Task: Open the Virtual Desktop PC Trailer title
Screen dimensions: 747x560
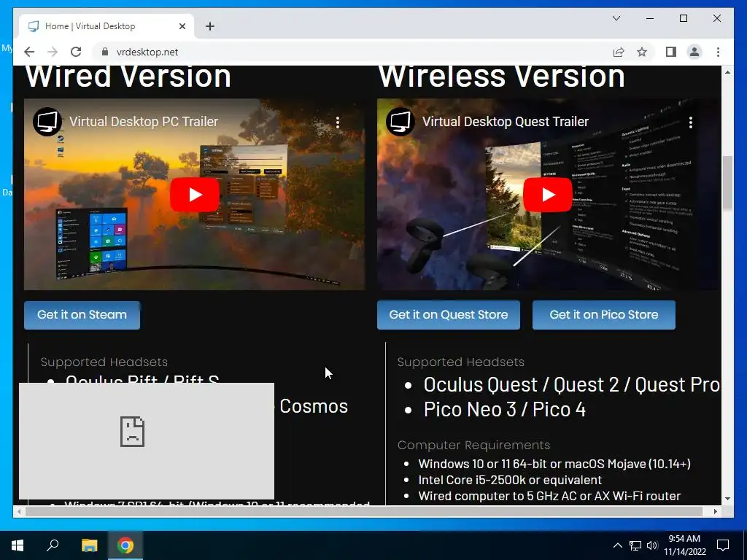Action: click(x=144, y=122)
